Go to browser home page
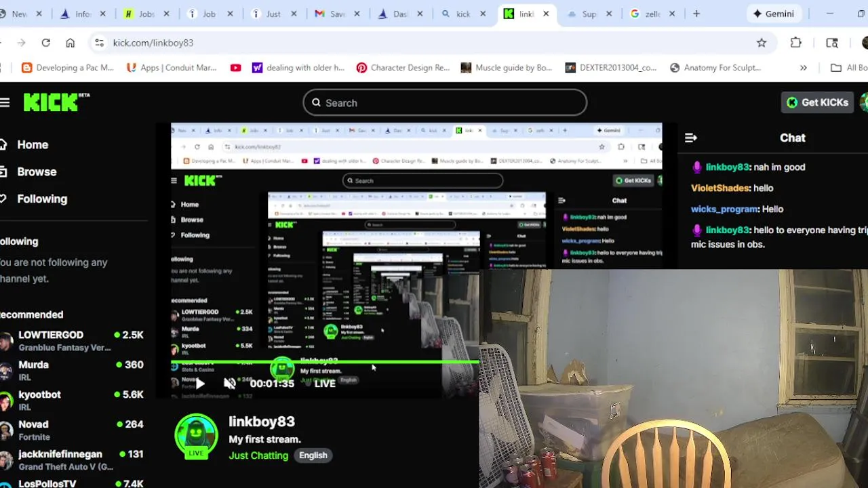 point(70,43)
